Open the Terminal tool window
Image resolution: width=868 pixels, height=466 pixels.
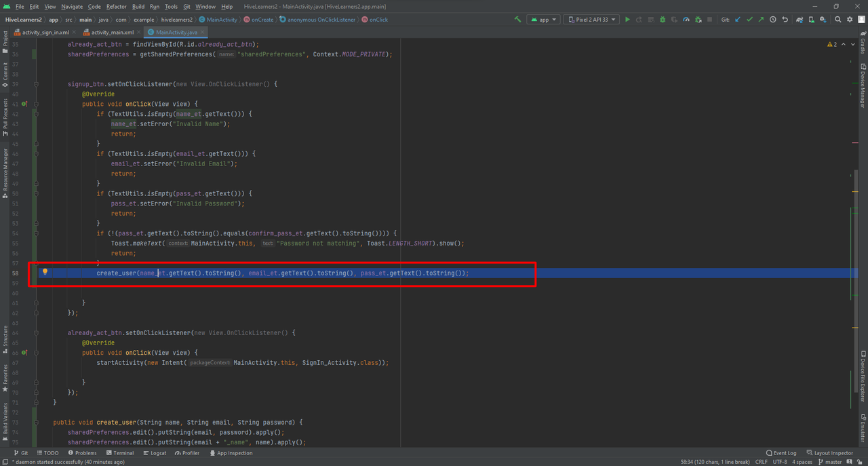click(119, 452)
